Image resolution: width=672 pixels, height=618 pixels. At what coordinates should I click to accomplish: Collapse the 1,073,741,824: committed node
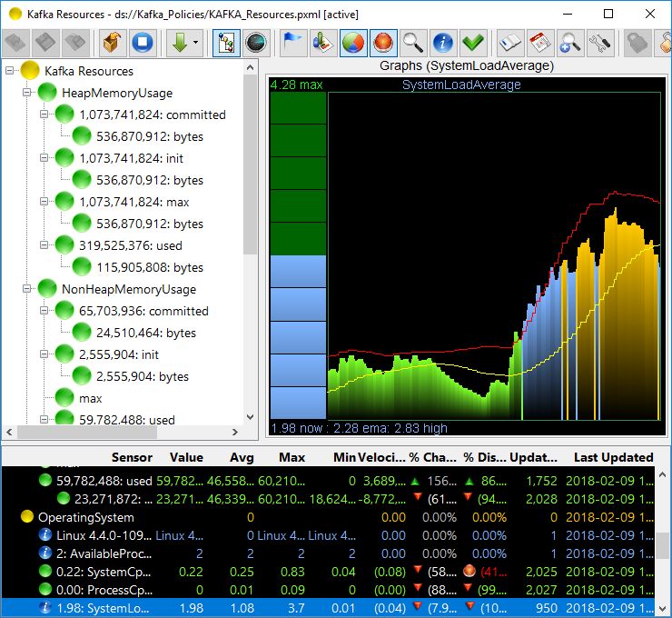click(x=44, y=115)
